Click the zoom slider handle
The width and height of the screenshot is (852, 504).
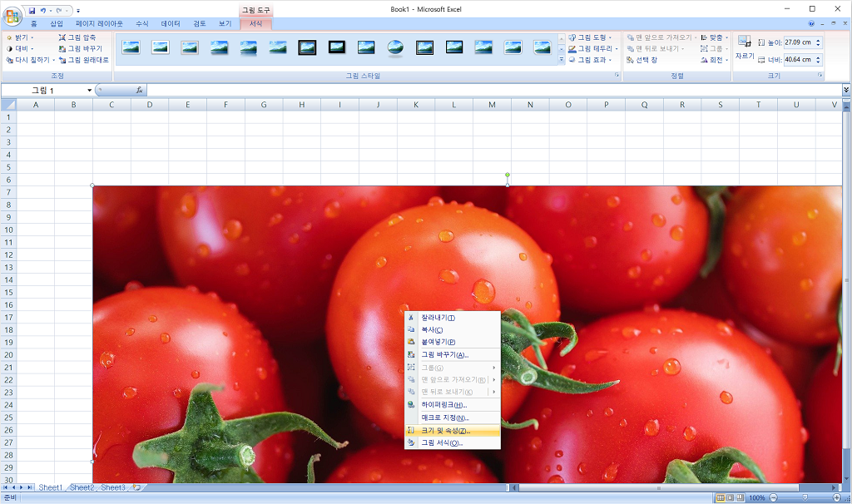point(805,497)
